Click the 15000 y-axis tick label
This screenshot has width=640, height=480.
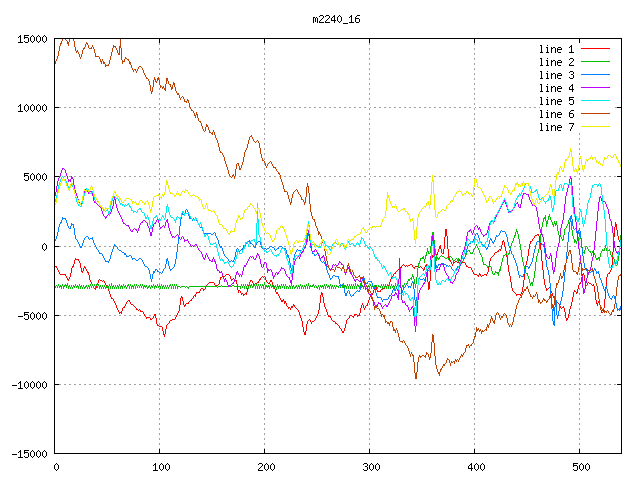[31, 39]
